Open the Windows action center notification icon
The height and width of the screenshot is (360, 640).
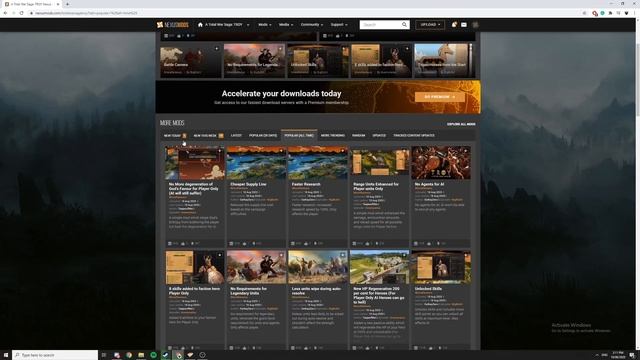coord(632,355)
